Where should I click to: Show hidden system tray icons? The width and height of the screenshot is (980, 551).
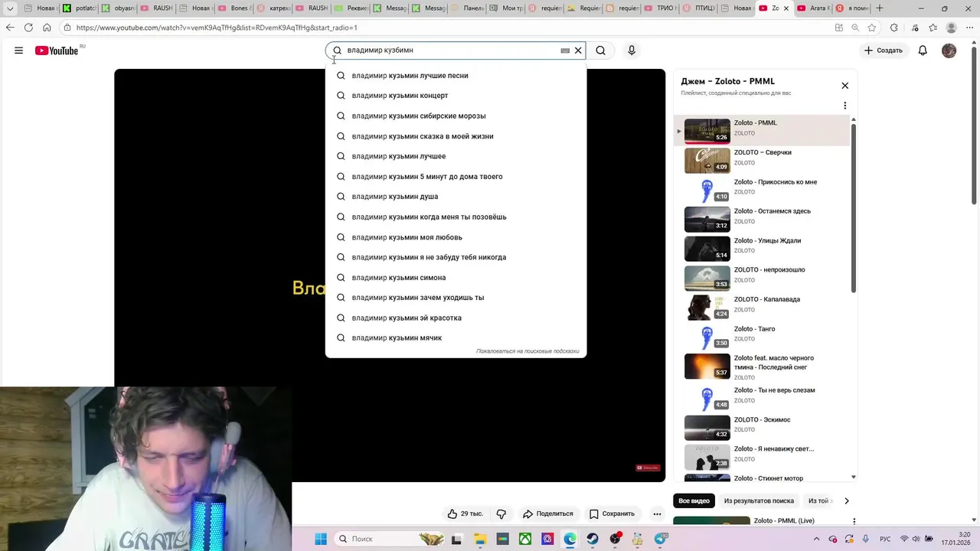coord(817,539)
